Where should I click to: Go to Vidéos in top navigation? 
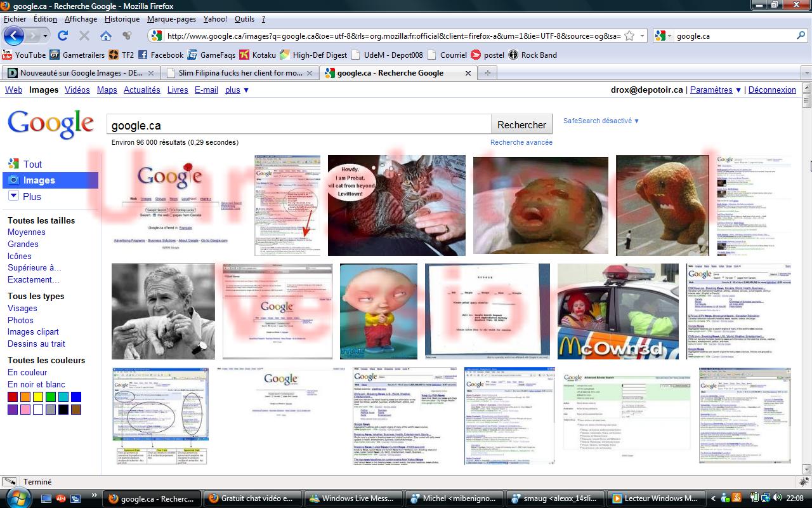(x=77, y=90)
